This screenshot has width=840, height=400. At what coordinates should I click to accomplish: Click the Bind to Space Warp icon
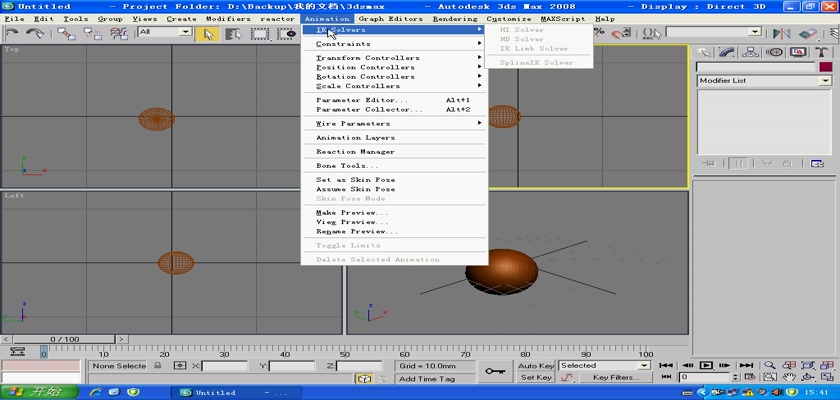tap(119, 34)
